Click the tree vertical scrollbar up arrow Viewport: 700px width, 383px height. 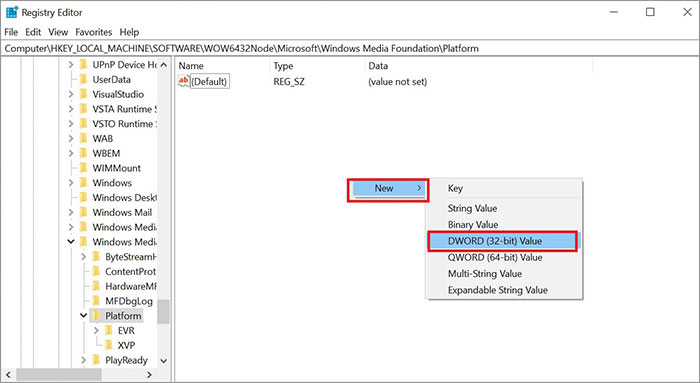tap(163, 65)
